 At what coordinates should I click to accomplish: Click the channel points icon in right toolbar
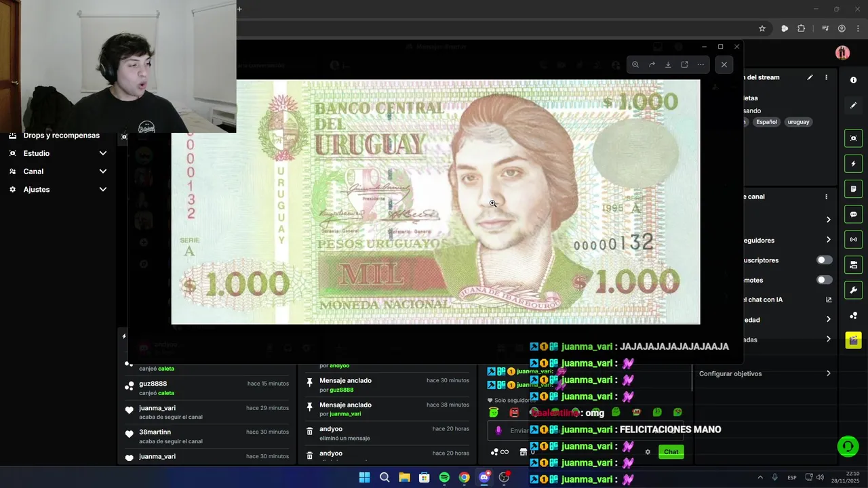pyautogui.click(x=853, y=315)
